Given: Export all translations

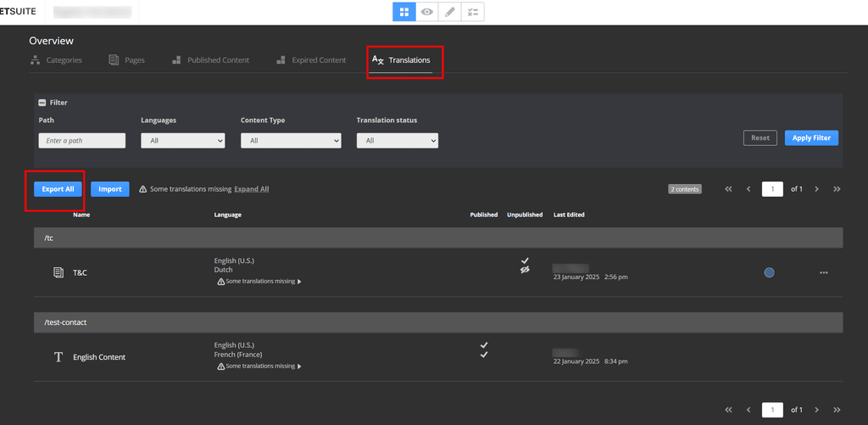Looking at the screenshot, I should pyautogui.click(x=58, y=189).
